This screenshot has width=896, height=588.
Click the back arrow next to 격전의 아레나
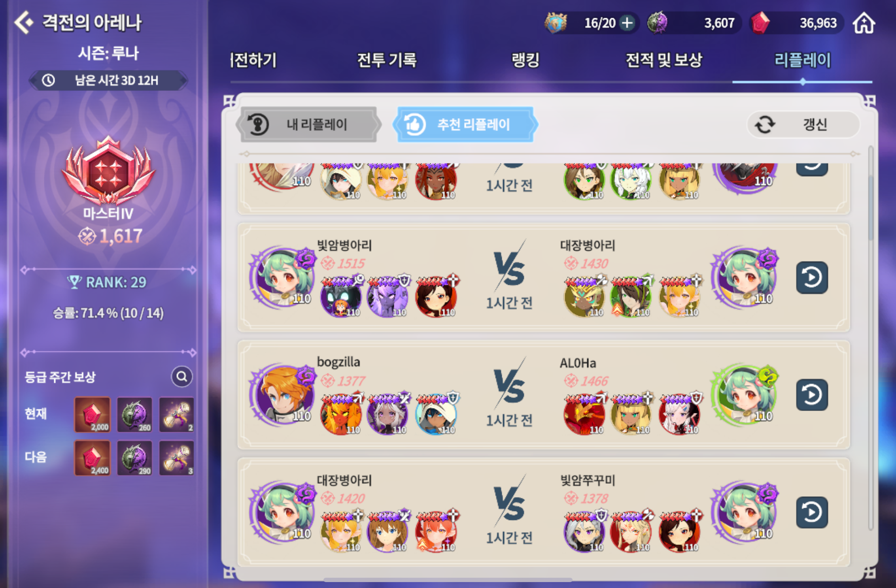[x=24, y=23]
